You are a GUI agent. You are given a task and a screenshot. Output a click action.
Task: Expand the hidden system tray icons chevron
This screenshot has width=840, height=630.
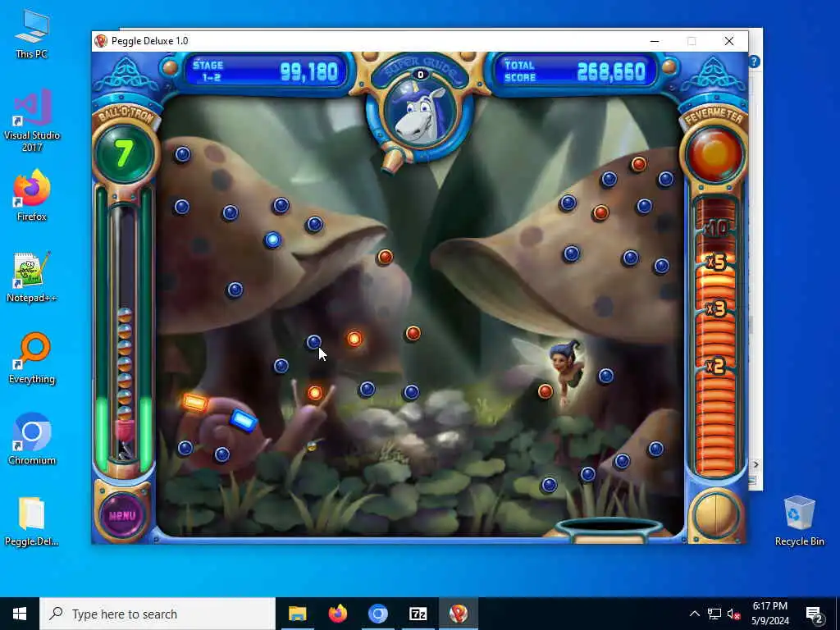point(694,614)
